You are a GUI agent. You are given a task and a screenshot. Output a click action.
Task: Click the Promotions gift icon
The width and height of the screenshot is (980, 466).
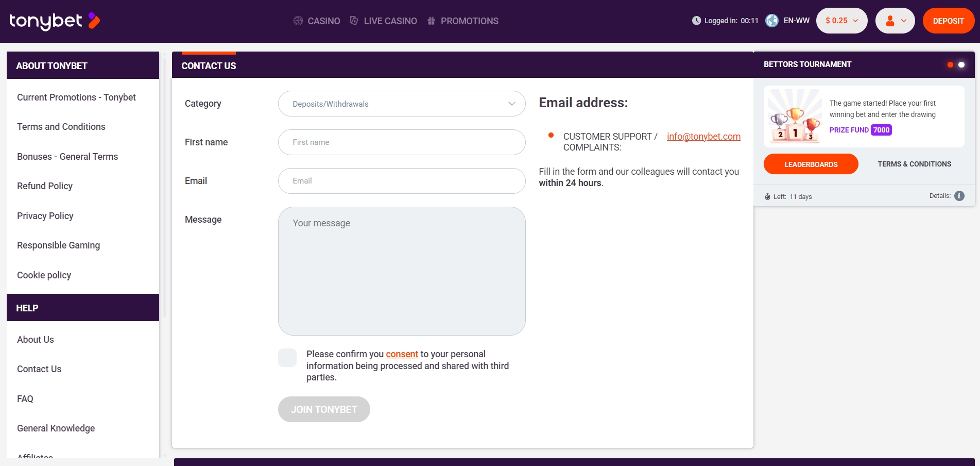(x=431, y=21)
